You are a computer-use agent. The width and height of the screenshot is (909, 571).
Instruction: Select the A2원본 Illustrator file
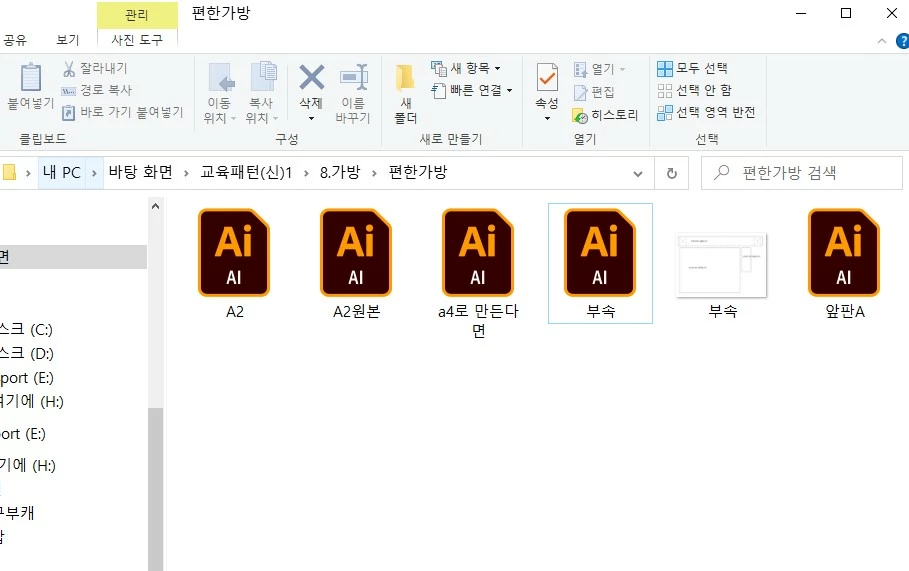356,264
